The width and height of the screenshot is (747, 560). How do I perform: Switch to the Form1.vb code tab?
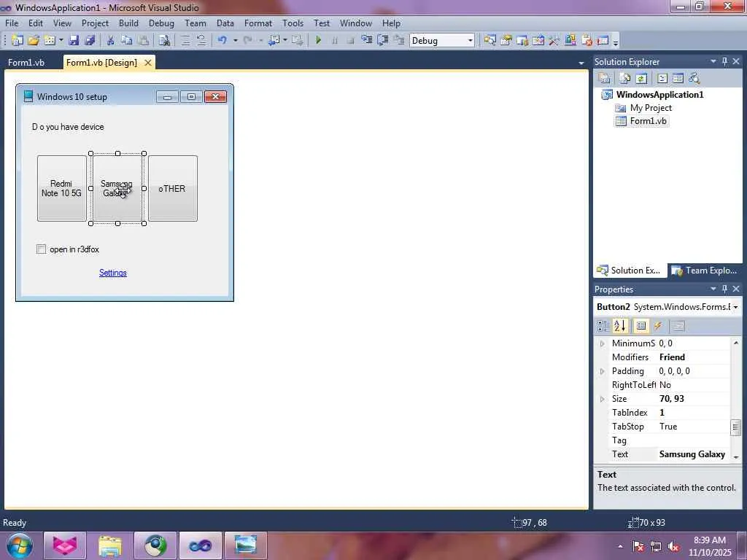(x=26, y=63)
